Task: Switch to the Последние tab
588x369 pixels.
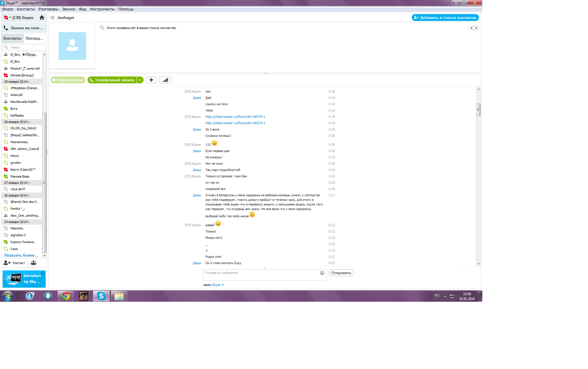Action: coord(34,39)
